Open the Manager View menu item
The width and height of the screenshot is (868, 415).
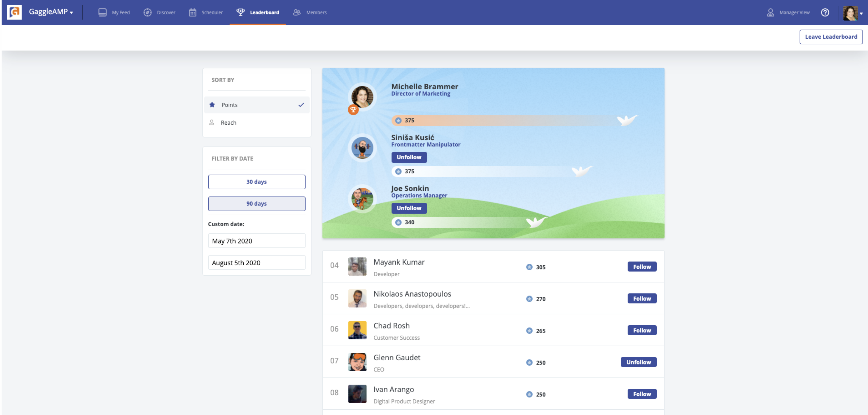(794, 13)
